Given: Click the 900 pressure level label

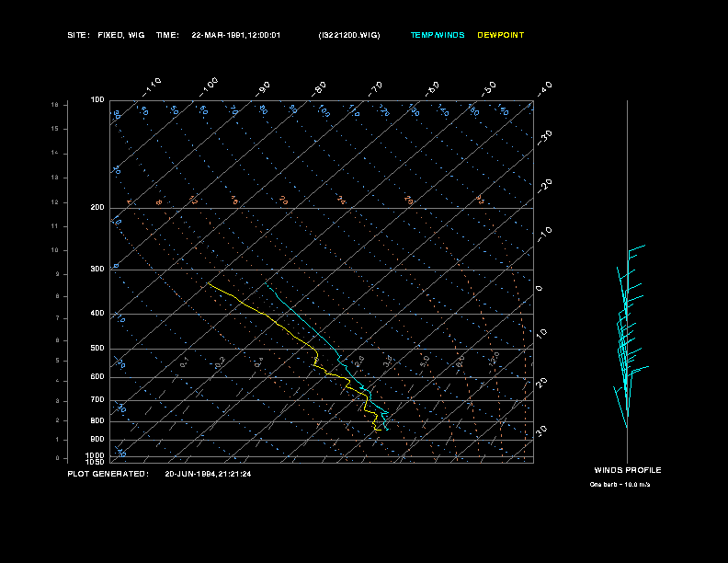Looking at the screenshot, I should 97,440.
